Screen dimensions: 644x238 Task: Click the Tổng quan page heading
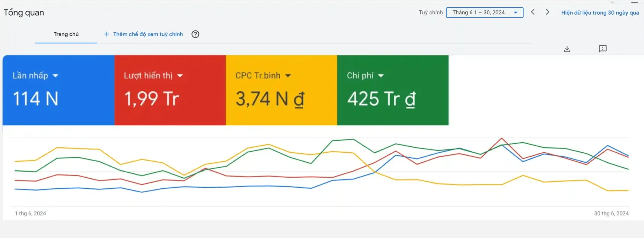pos(24,13)
